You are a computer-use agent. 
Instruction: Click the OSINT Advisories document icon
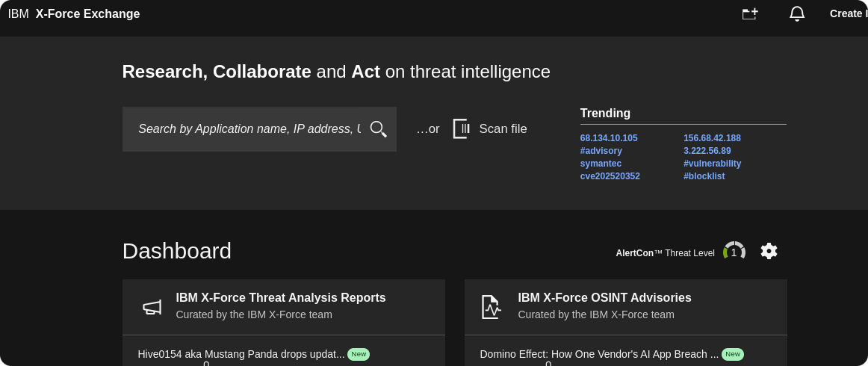(x=490, y=307)
